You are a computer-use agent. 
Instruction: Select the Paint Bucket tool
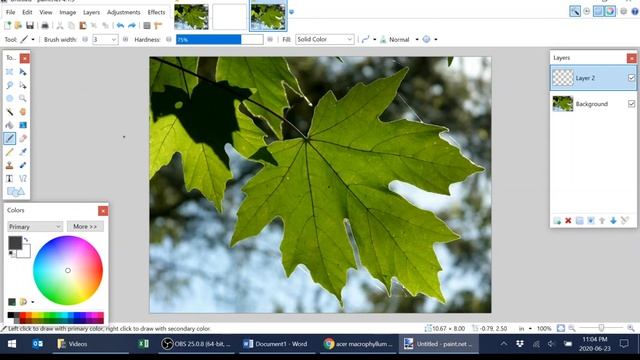click(x=9, y=125)
